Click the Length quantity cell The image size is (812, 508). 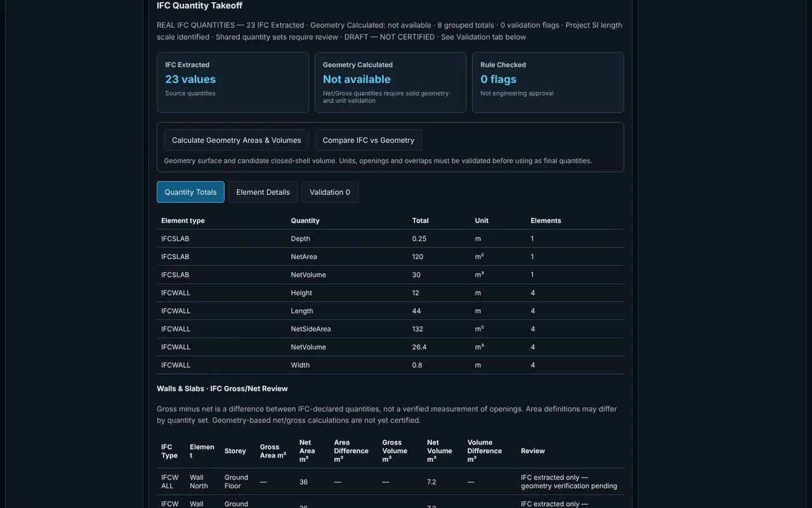click(x=302, y=311)
